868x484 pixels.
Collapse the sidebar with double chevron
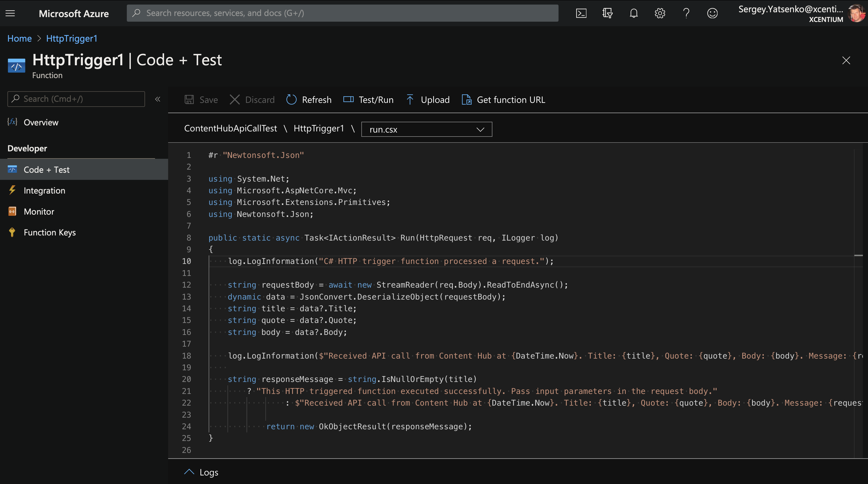157,99
